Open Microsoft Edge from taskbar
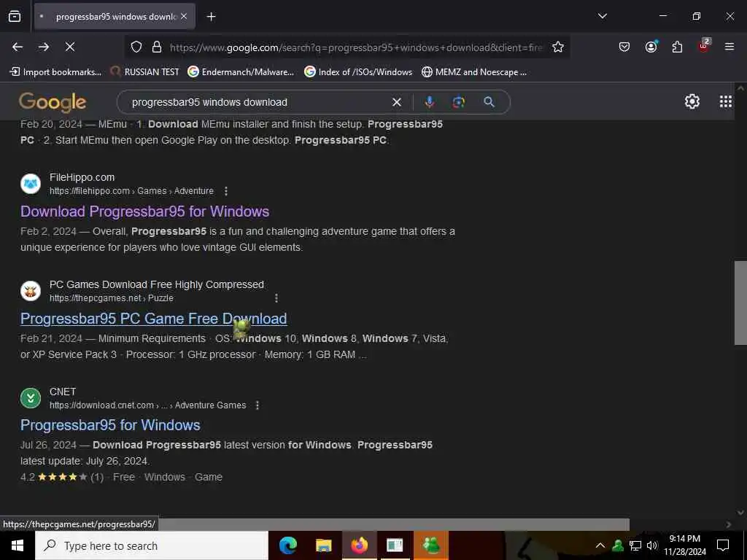 pyautogui.click(x=287, y=545)
